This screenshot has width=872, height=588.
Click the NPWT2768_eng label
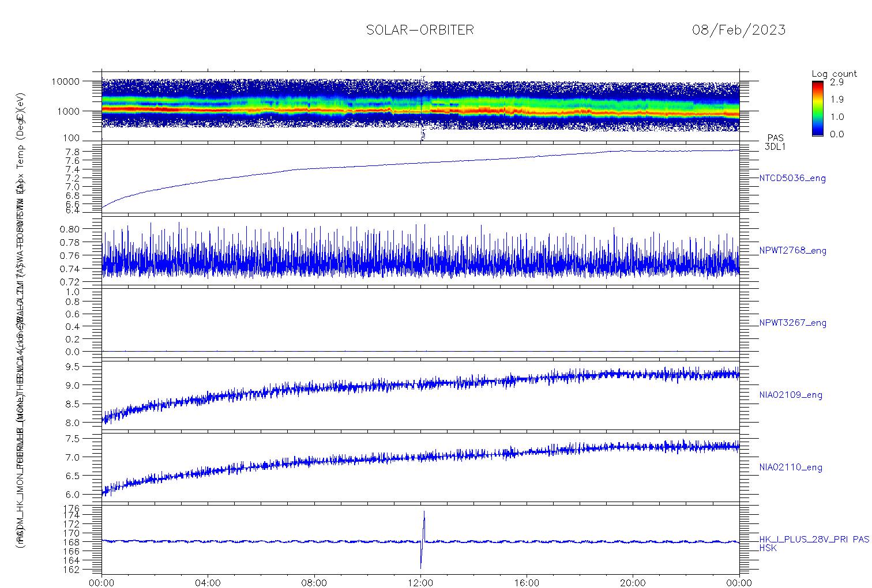coord(793,251)
